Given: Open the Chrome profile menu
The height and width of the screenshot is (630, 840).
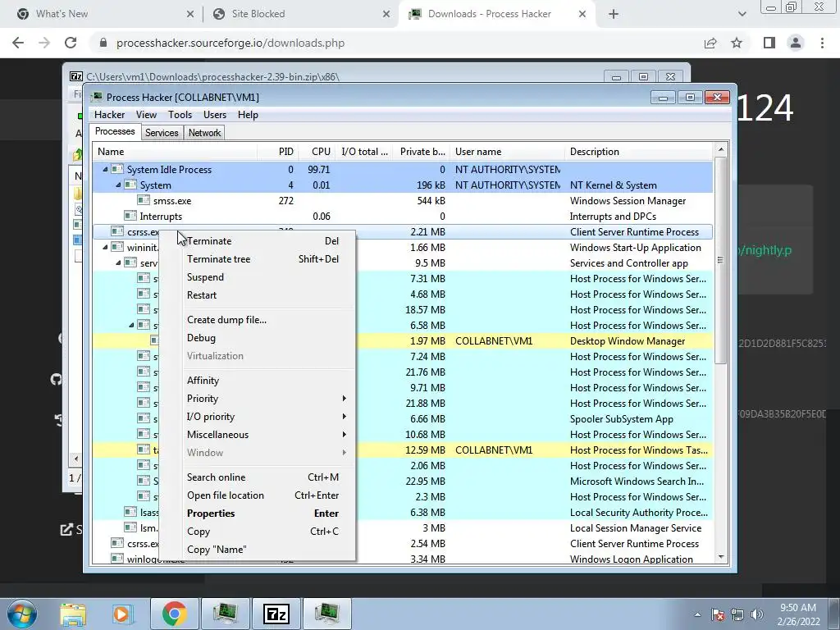Looking at the screenshot, I should point(796,43).
